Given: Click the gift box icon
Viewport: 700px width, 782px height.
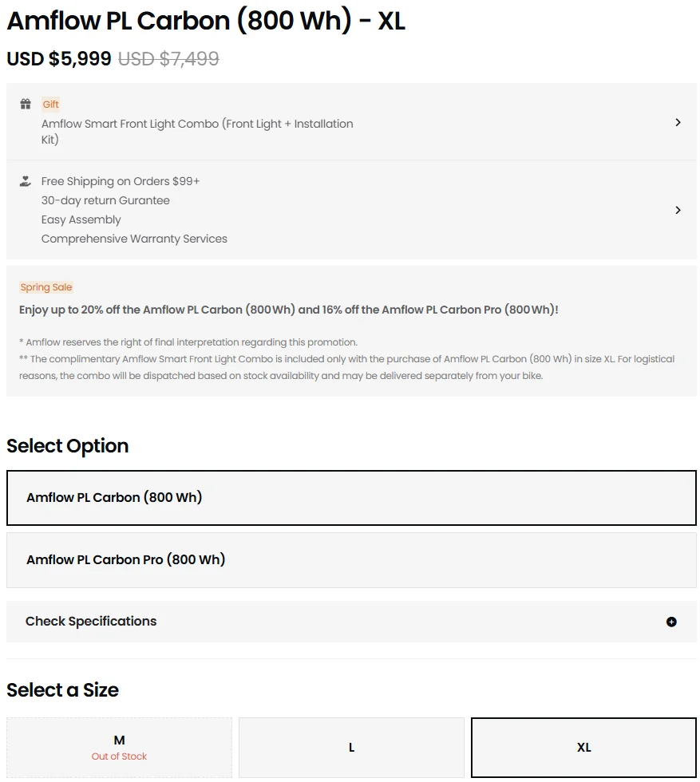Looking at the screenshot, I should tap(26, 104).
